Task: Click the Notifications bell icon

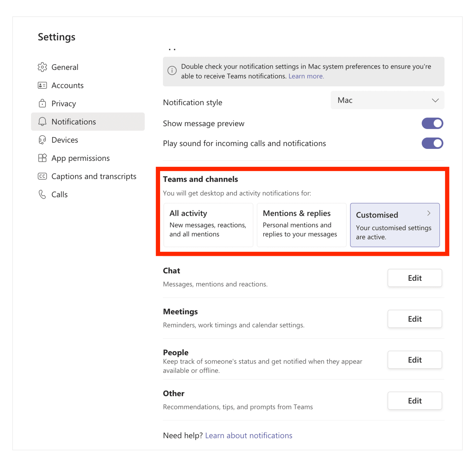Action: tap(42, 122)
